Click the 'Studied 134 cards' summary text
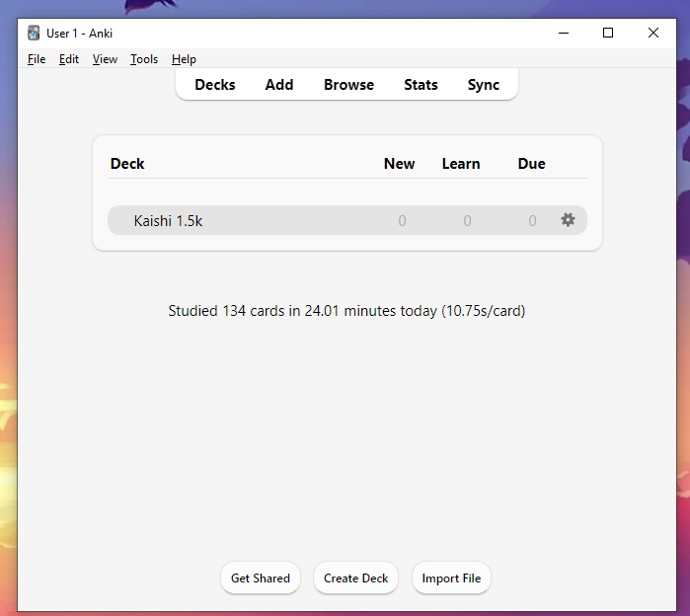690x616 pixels. 346,311
